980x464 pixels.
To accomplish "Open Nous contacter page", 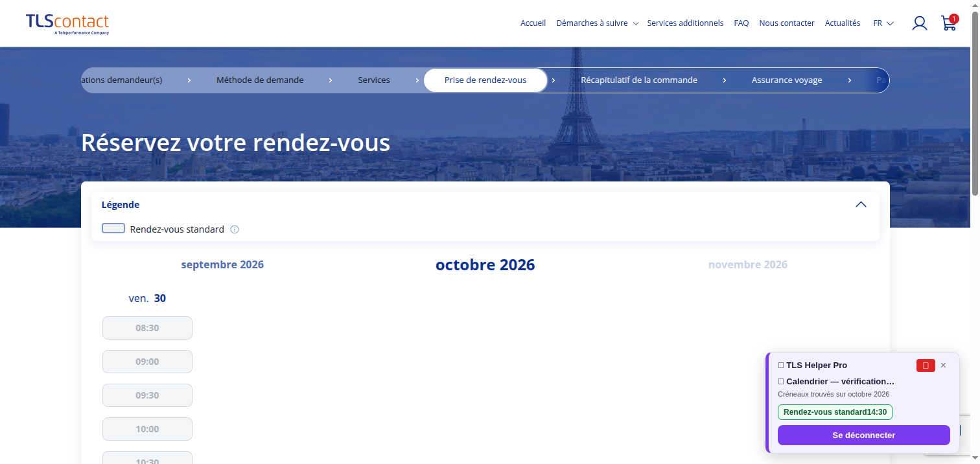I will click(x=787, y=23).
